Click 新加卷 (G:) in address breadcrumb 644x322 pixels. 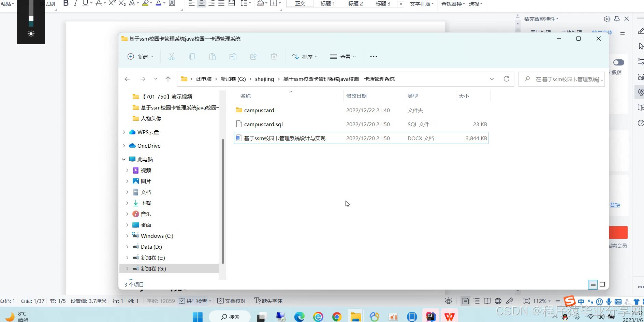(x=233, y=79)
